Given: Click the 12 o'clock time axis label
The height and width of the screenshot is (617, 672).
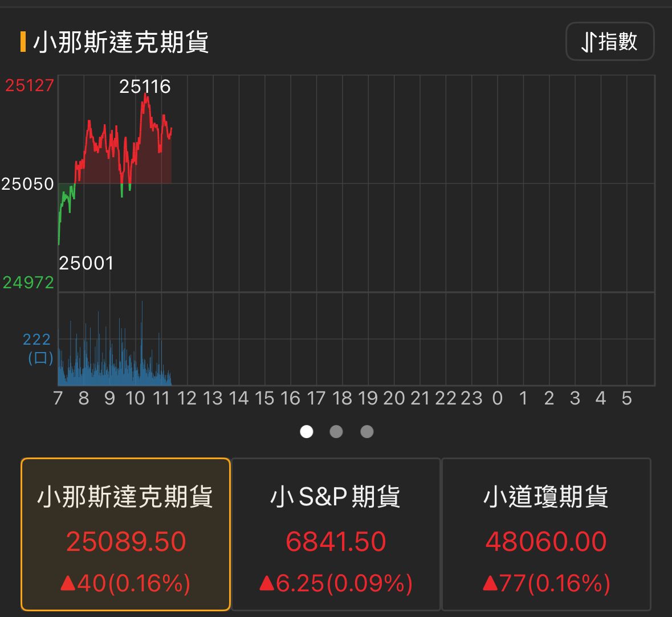Looking at the screenshot, I should click(x=187, y=398).
